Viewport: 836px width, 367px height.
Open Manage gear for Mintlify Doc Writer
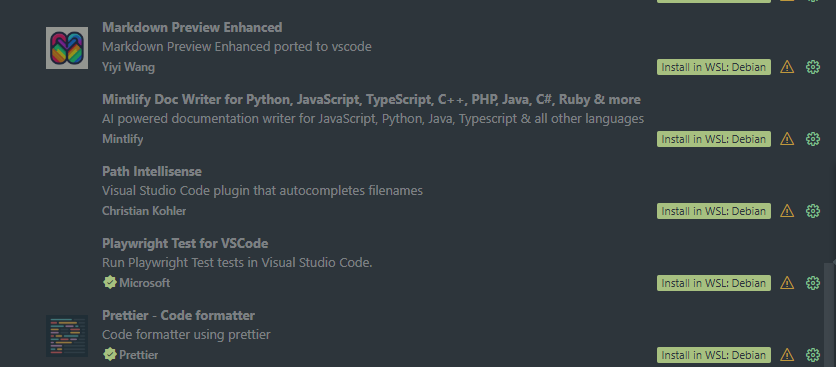click(x=813, y=139)
